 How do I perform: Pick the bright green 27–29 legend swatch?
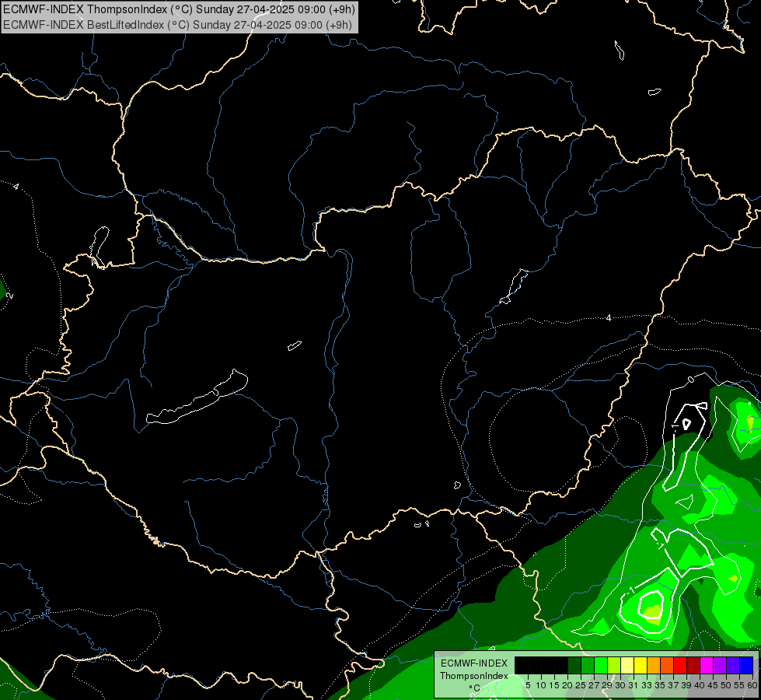coord(601,665)
